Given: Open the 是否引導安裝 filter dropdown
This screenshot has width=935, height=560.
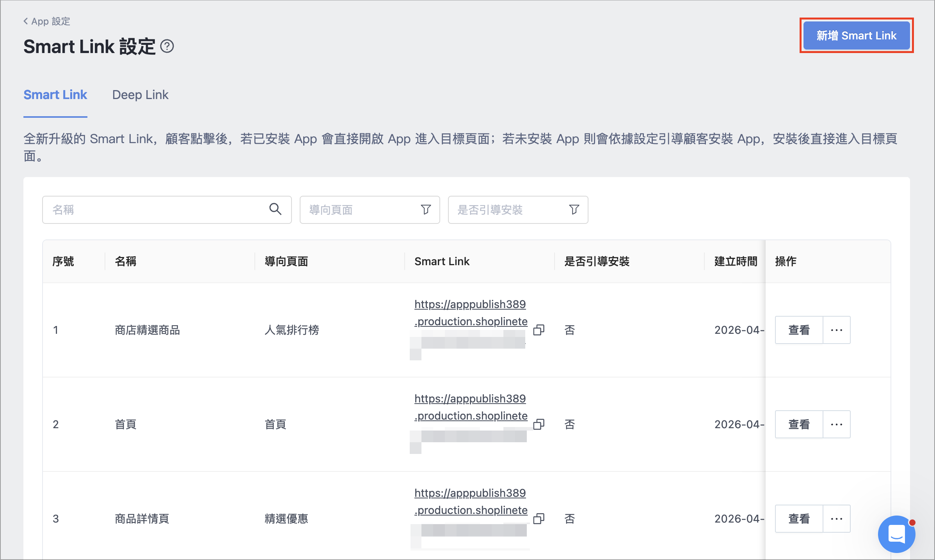Looking at the screenshot, I should pyautogui.click(x=518, y=210).
